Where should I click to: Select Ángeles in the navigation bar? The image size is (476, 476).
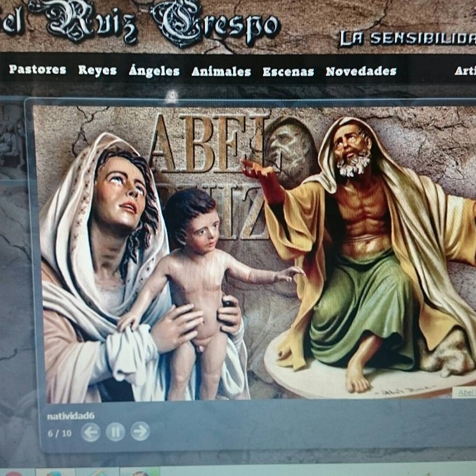(154, 71)
